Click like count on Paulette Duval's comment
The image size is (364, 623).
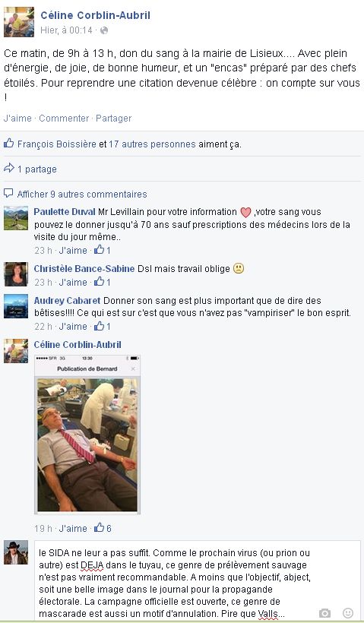point(103,250)
